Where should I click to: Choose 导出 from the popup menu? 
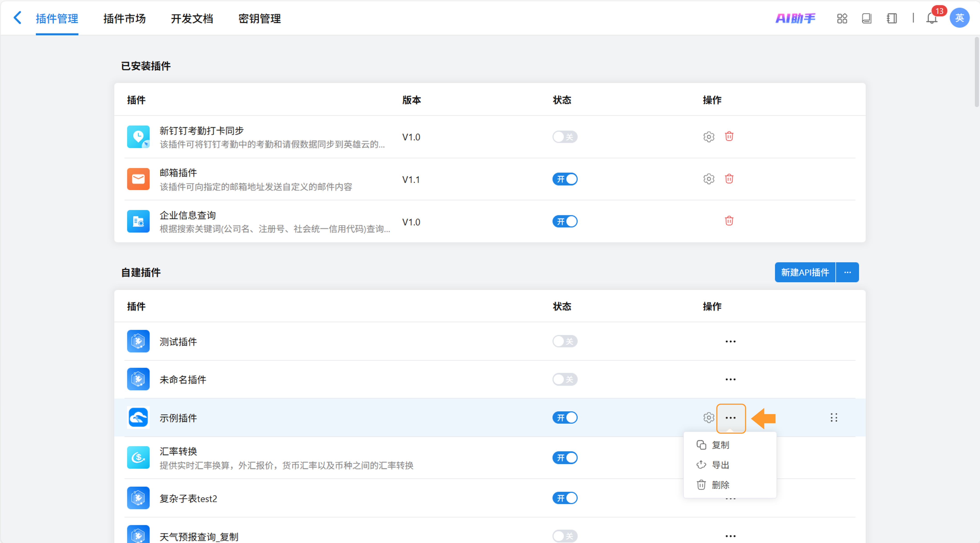720,465
